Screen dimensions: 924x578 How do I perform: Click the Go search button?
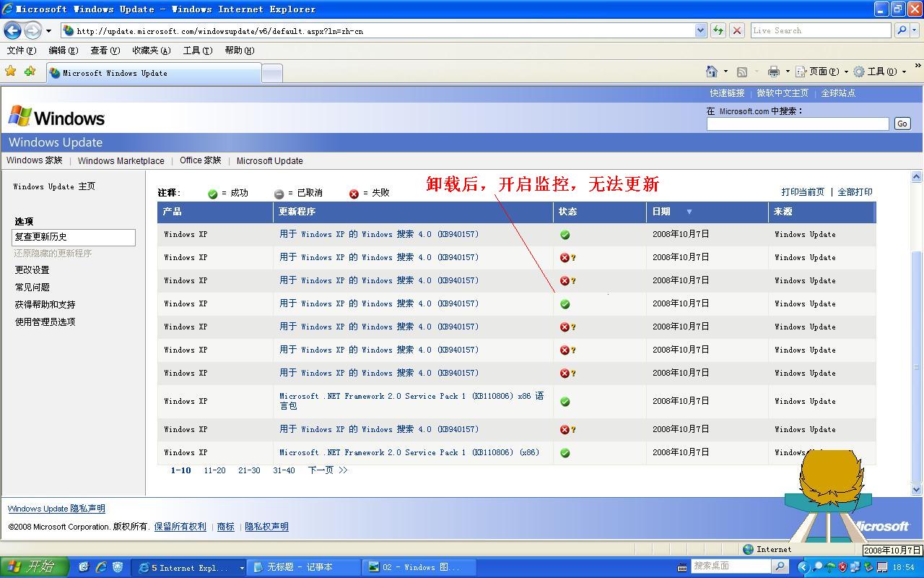902,124
